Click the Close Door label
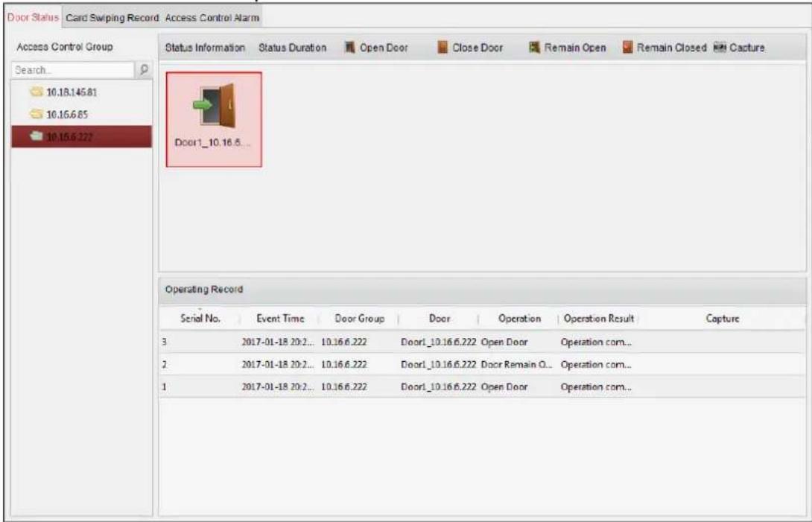The image size is (812, 522). click(478, 48)
